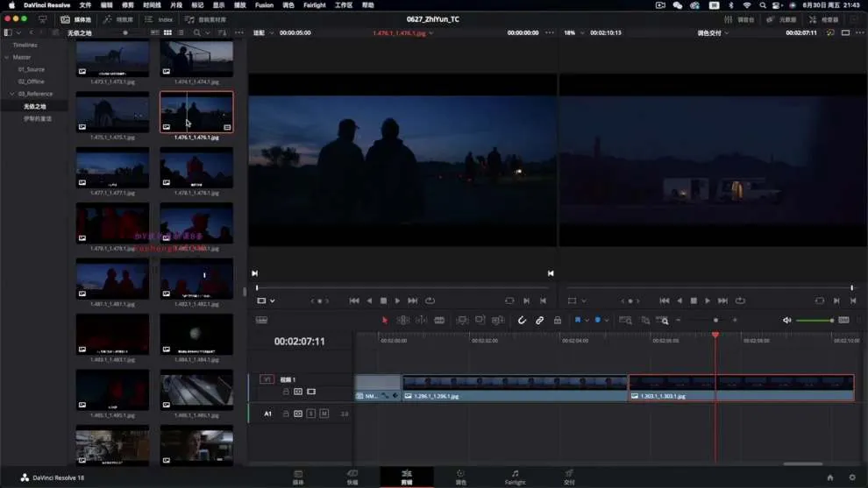Toggle the linked selection chain icon
This screenshot has height=488, width=868.
539,321
